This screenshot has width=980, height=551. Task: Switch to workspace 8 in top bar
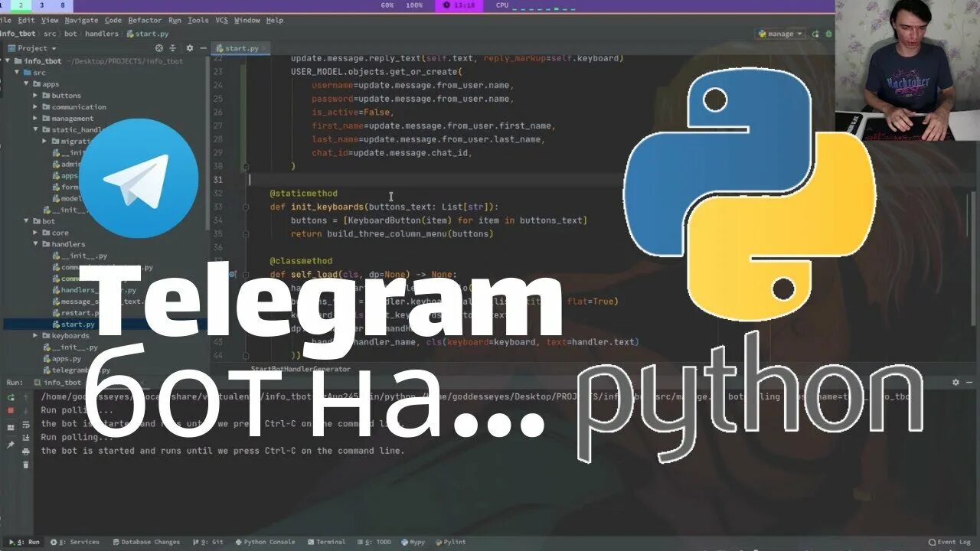[62, 5]
